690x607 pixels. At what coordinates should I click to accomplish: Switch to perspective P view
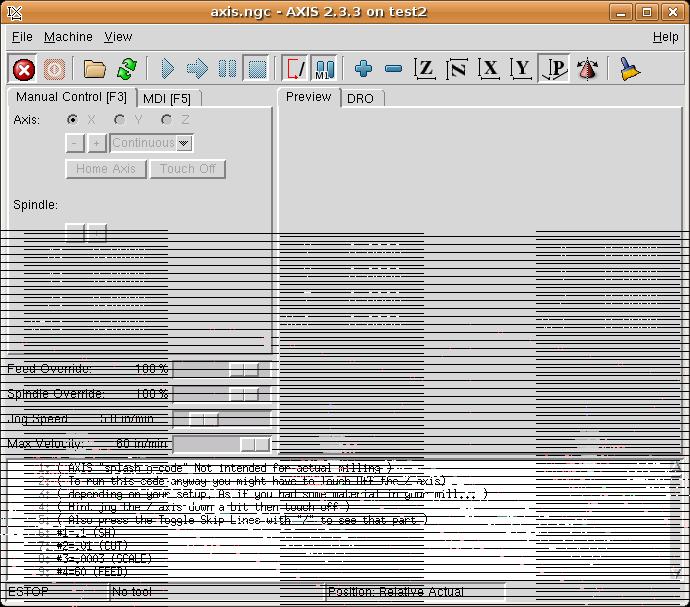pos(554,69)
